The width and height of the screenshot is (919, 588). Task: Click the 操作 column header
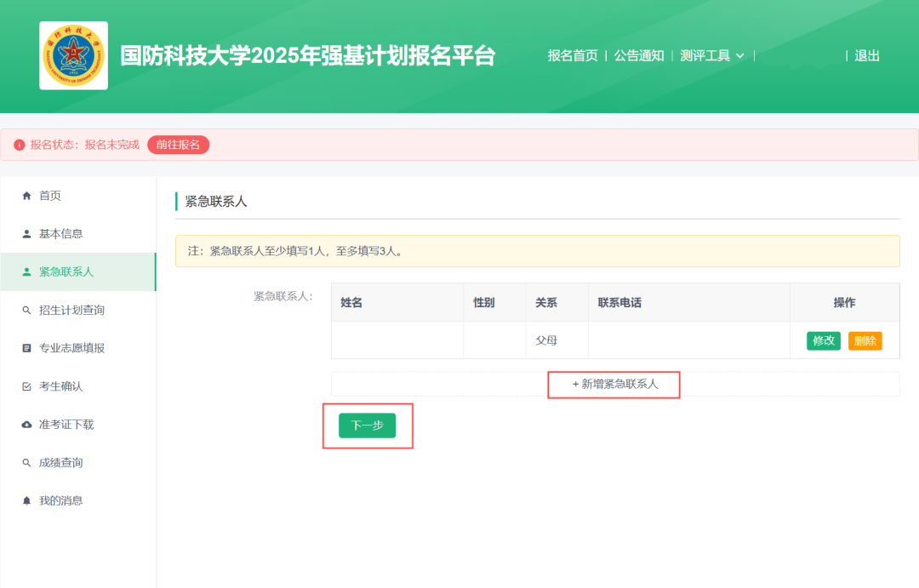pos(845,302)
